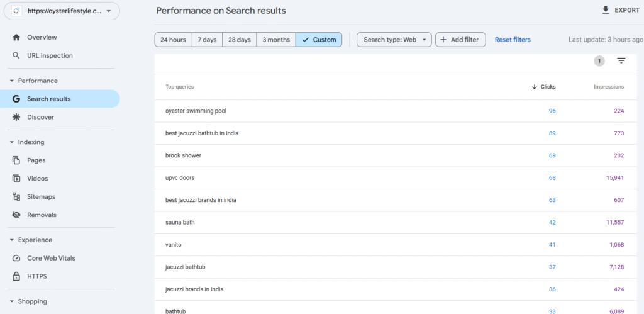Sort by the Clicks column header
Viewport: 644px width, 314px height.
(544, 87)
